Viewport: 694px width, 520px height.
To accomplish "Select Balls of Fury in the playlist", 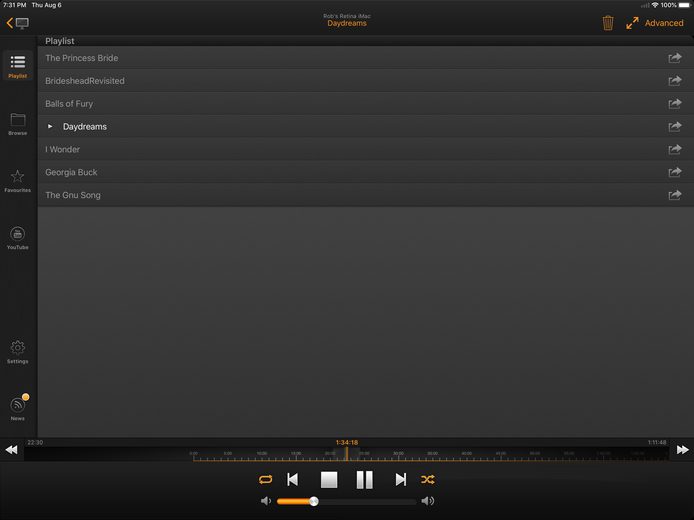I will click(365, 104).
